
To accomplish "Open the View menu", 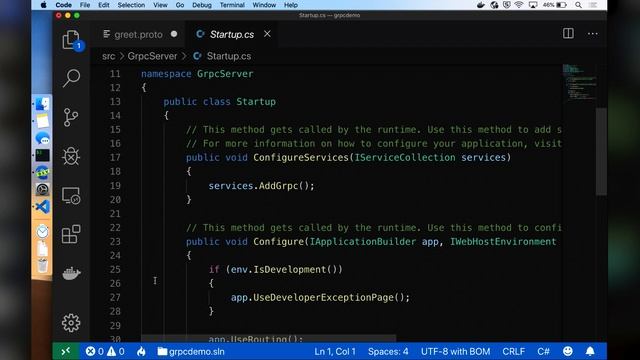I will coord(160,5).
